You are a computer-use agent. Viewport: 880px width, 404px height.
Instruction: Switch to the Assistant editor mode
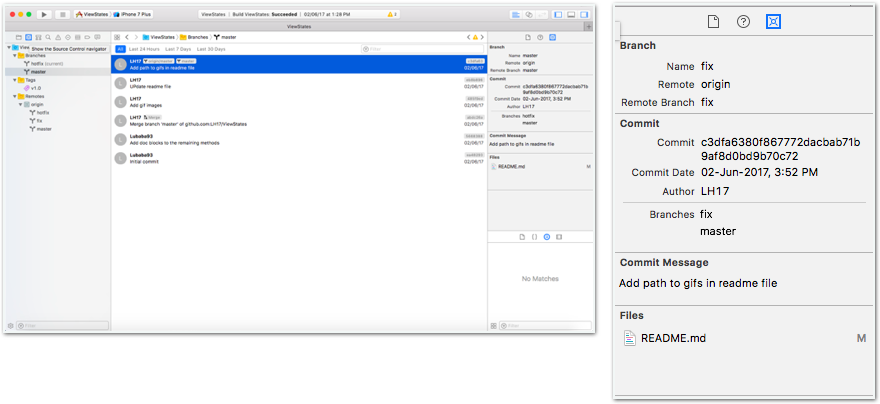point(528,14)
